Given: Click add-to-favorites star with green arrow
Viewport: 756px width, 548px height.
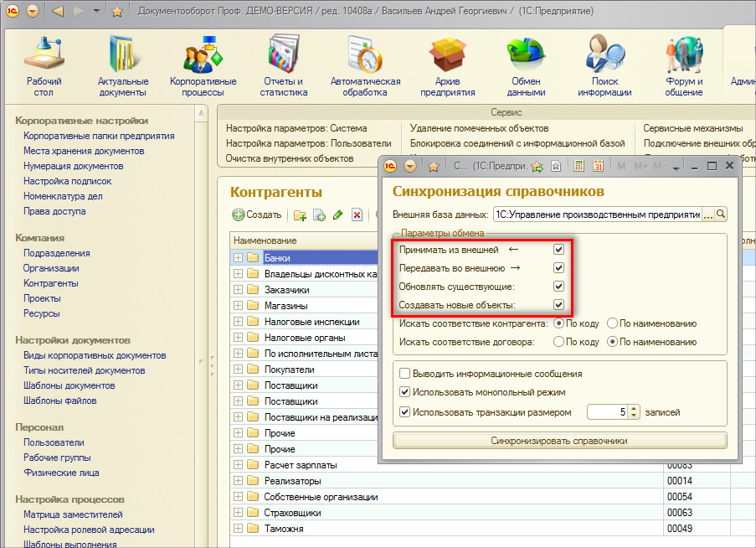Looking at the screenshot, I should [x=537, y=167].
